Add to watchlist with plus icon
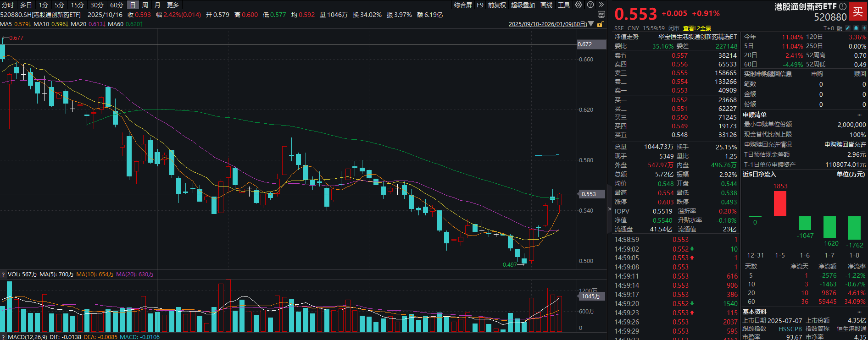 click(864, 28)
